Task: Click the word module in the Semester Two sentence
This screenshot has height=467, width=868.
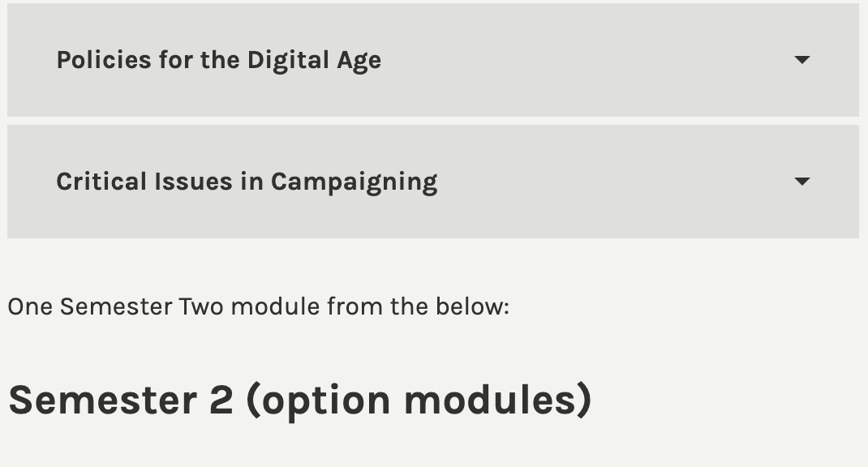Action: coord(277,307)
